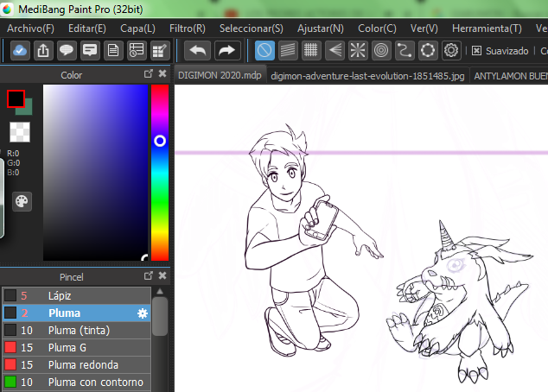Viewport: 548px width, 392px height.
Task: Click the document page icon
Action: click(113, 51)
